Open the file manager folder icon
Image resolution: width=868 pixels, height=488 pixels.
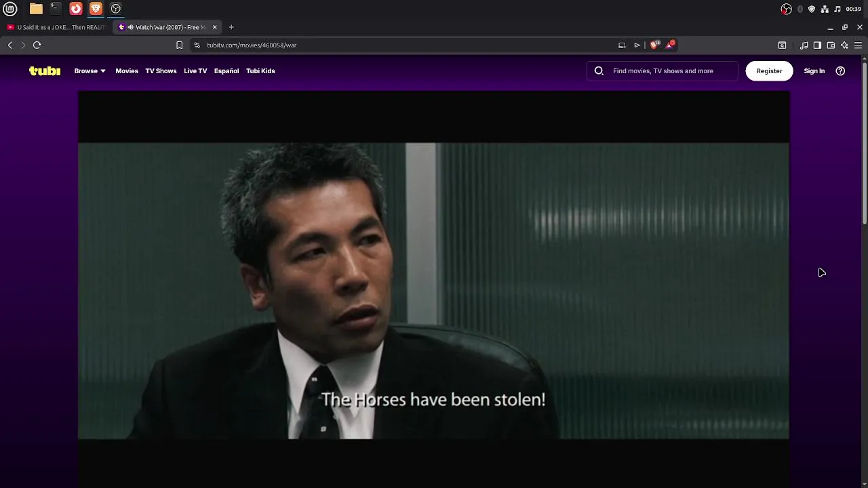click(x=36, y=9)
